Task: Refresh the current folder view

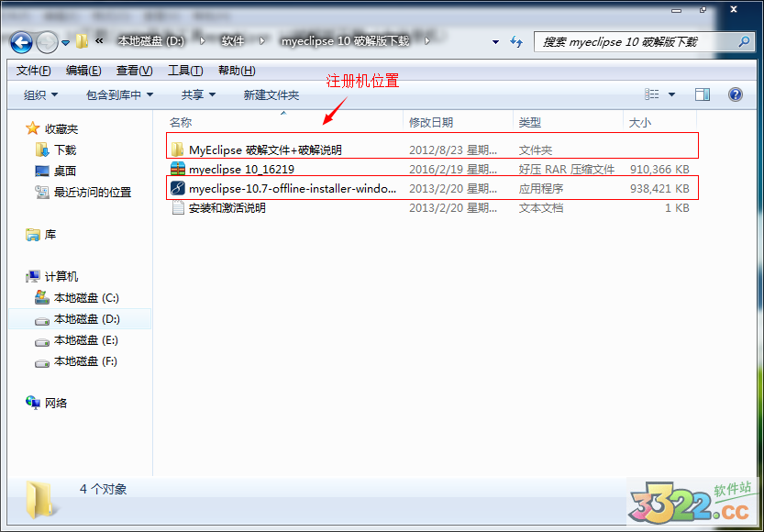Action: click(x=516, y=42)
